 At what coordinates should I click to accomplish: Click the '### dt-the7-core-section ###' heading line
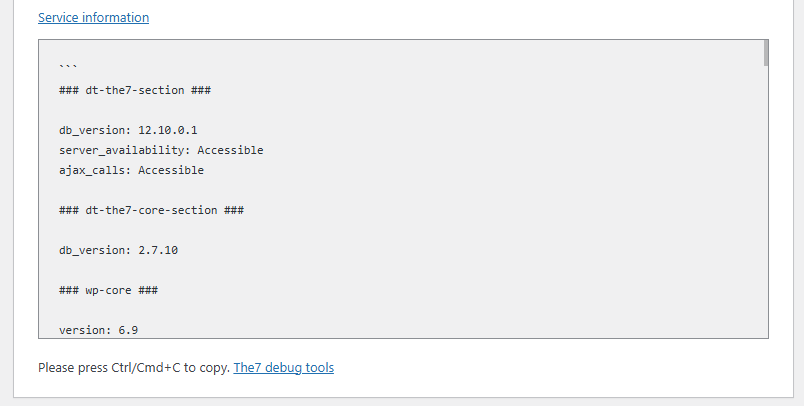pos(152,210)
